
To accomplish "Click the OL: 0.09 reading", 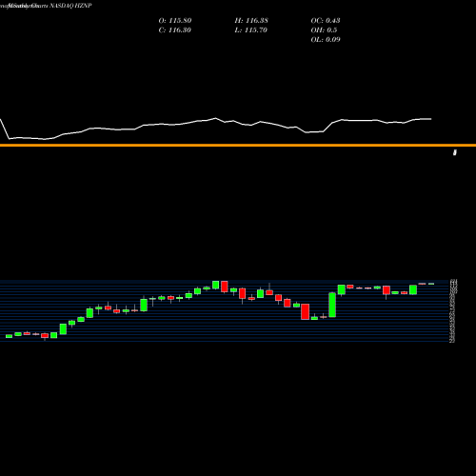I will (326, 39).
